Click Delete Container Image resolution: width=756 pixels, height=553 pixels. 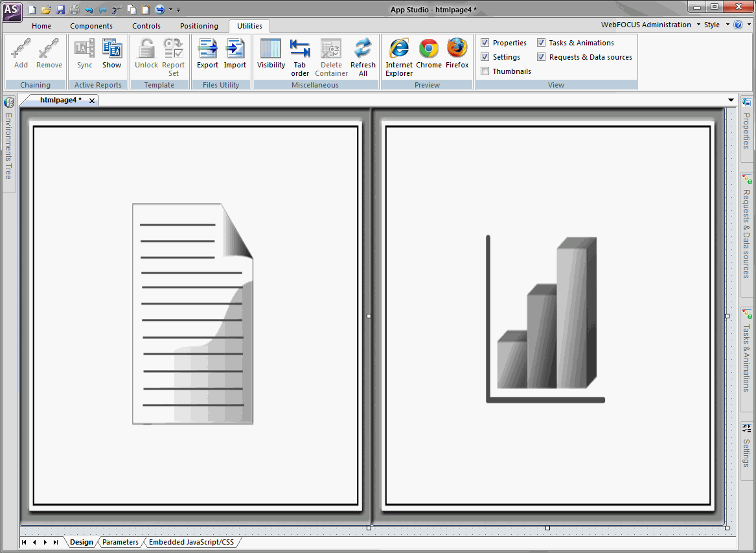point(331,58)
